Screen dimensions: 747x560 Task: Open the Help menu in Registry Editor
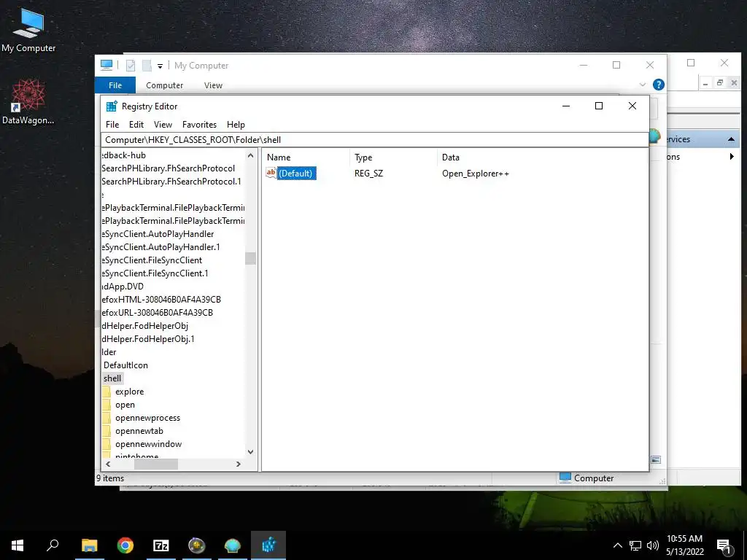pos(236,124)
